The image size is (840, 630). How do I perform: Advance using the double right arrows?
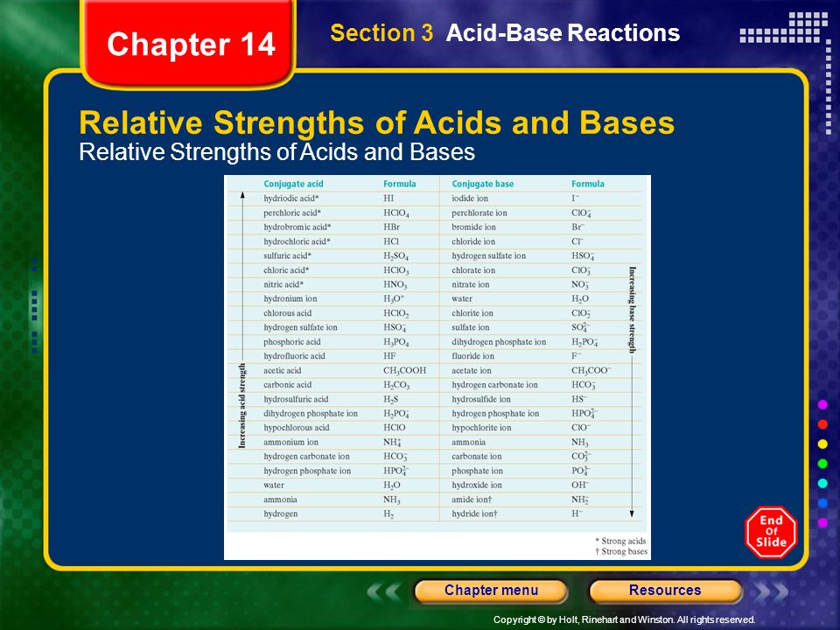pyautogui.click(x=772, y=591)
